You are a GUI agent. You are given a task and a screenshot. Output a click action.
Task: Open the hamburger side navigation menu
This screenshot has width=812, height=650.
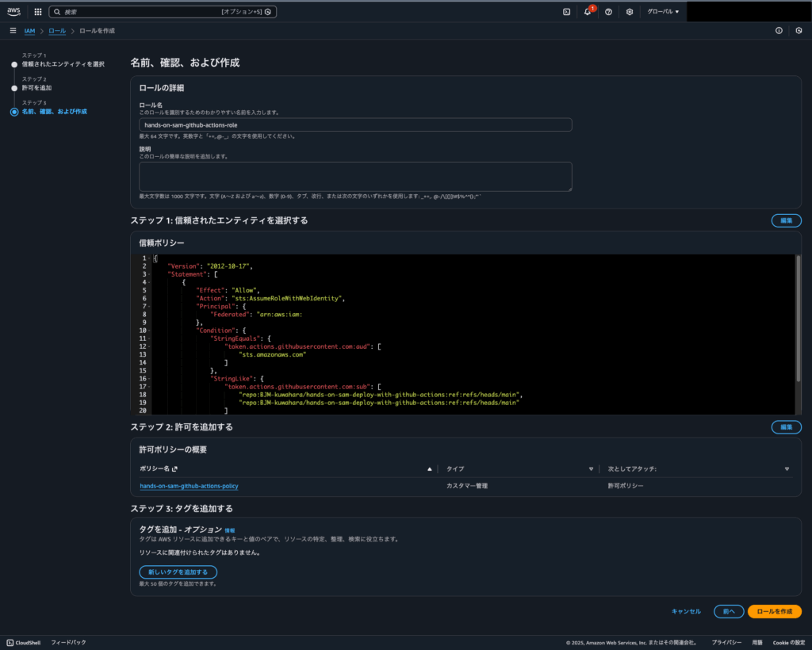(13, 30)
